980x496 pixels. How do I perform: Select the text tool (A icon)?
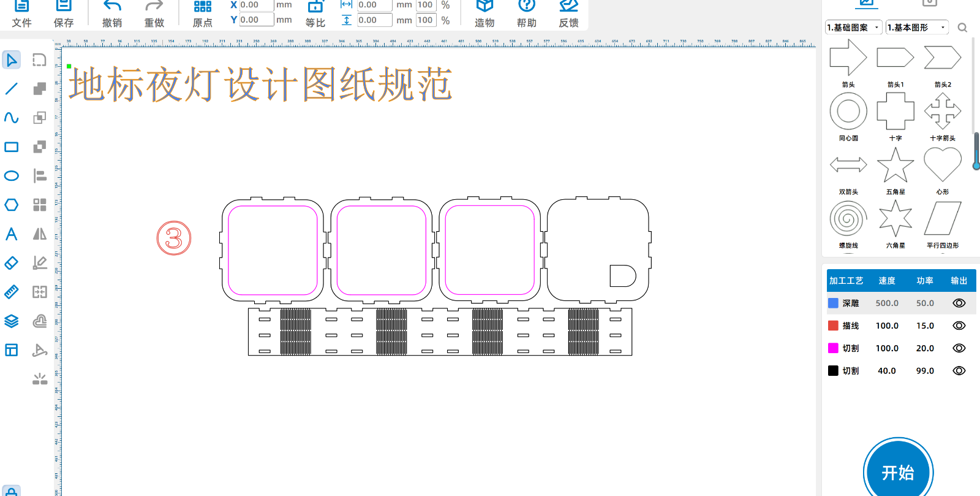click(11, 234)
